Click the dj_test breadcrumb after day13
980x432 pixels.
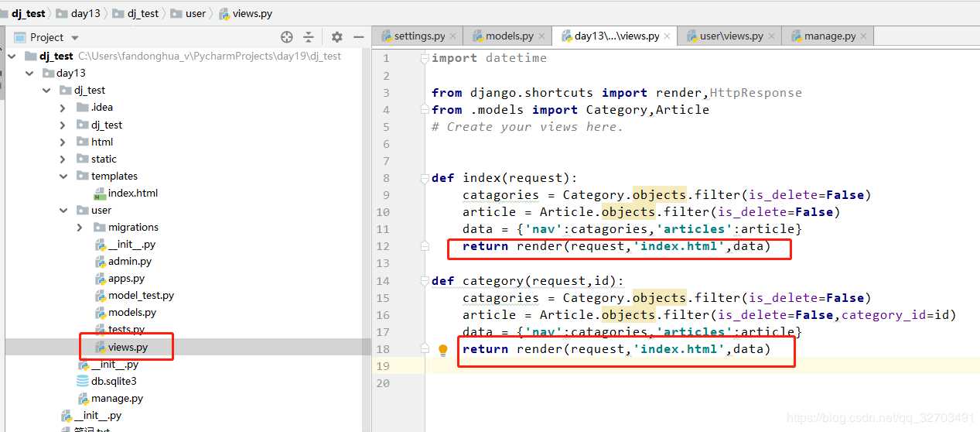click(135, 13)
